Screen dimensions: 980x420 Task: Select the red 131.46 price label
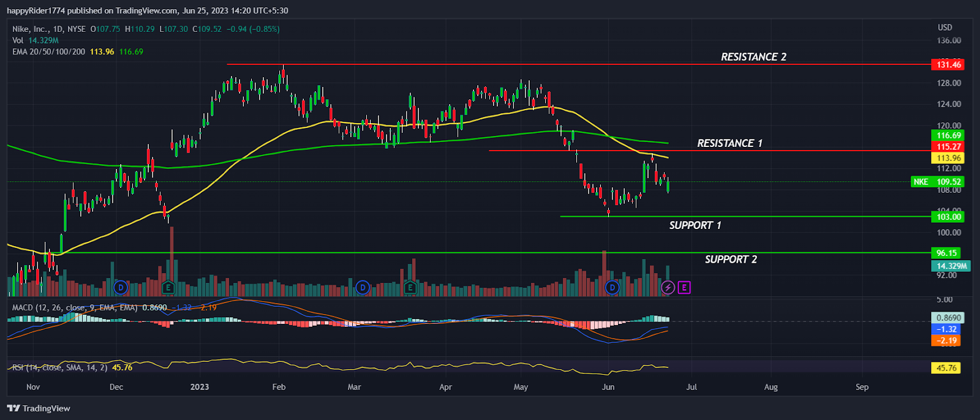(948, 64)
